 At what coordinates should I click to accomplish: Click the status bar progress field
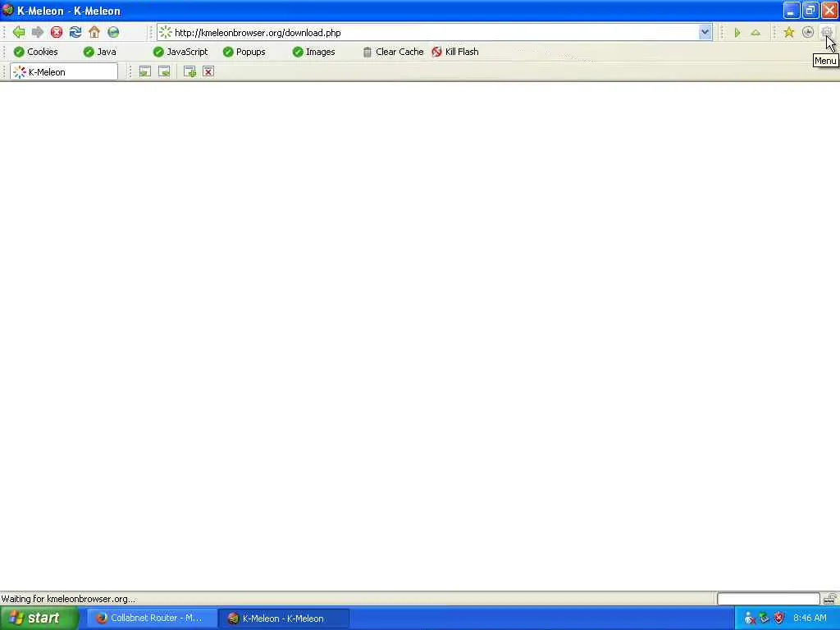pos(768,598)
